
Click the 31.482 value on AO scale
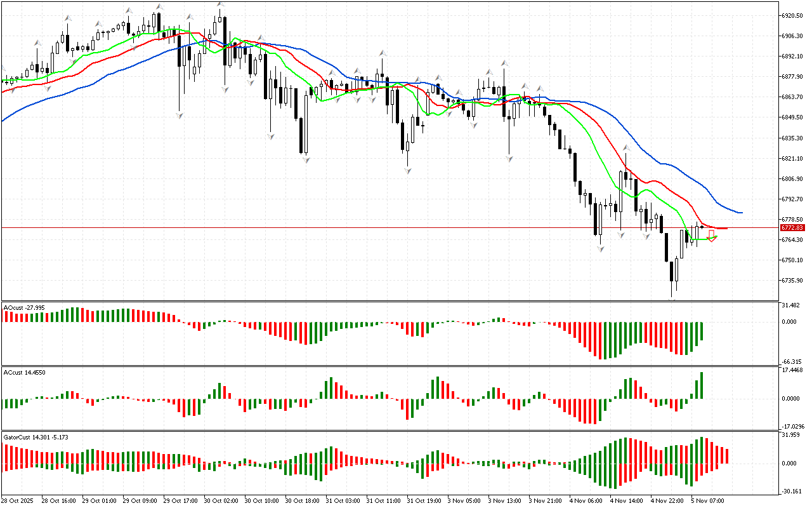[791, 306]
